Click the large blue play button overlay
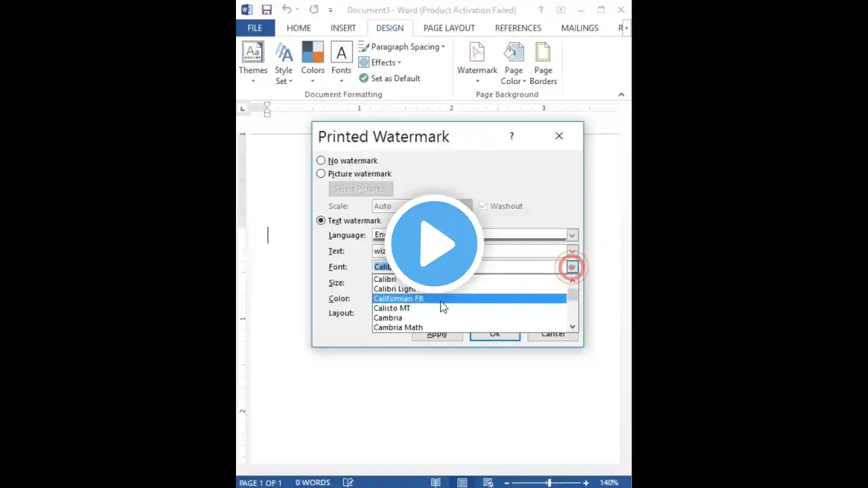The height and width of the screenshot is (488, 868). (434, 244)
